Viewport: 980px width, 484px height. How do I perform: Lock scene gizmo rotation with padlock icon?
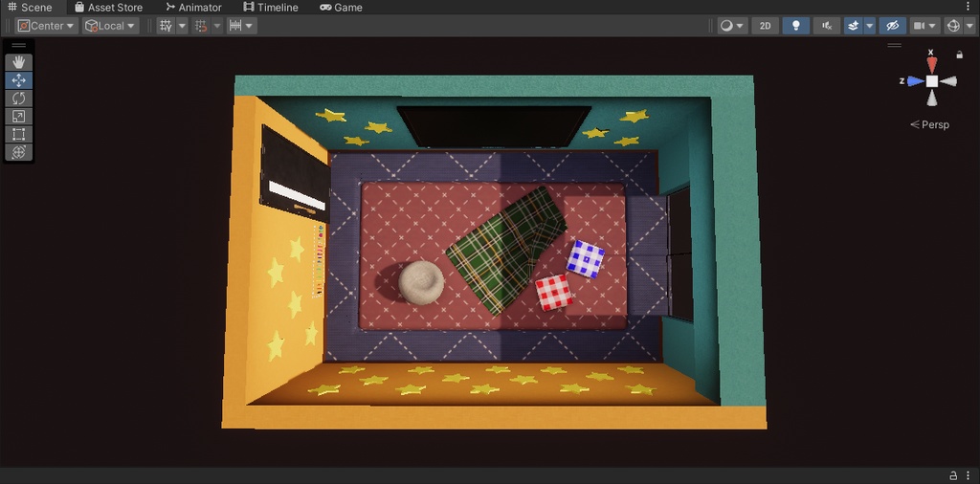pyautogui.click(x=959, y=55)
